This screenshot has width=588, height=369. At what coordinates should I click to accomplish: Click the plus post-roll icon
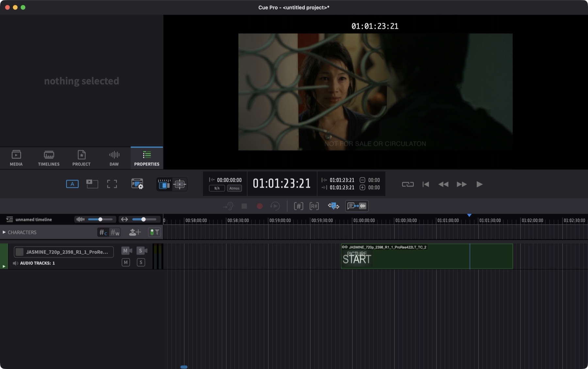click(x=362, y=188)
